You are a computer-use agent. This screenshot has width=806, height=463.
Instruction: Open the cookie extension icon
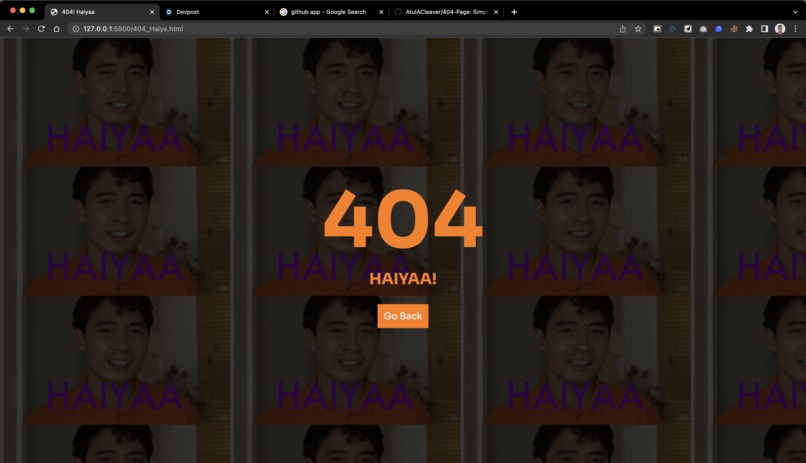coord(734,29)
